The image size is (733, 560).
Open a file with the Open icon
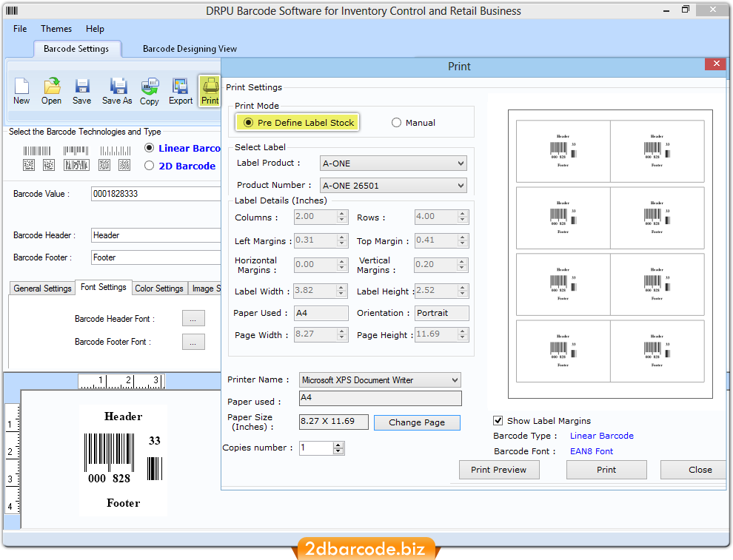[51, 92]
